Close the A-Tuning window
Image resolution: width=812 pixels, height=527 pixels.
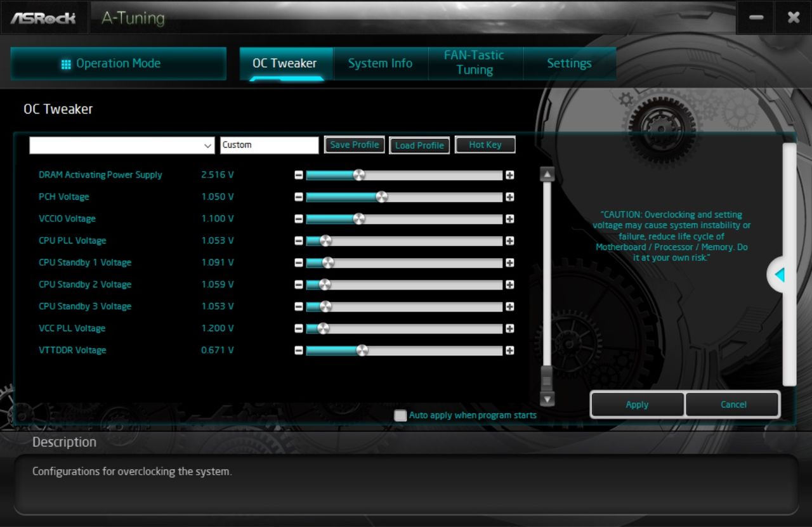(793, 18)
